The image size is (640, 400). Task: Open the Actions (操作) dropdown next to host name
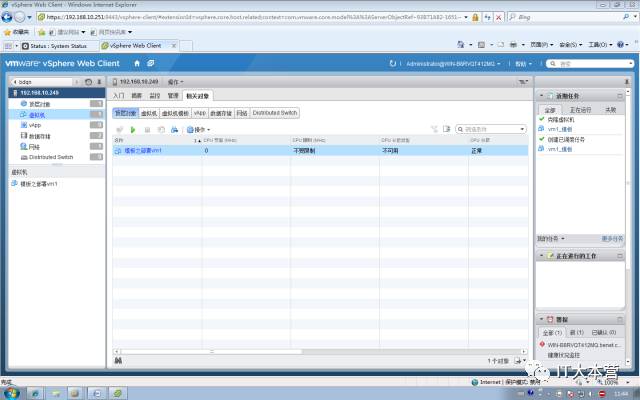pyautogui.click(x=176, y=82)
